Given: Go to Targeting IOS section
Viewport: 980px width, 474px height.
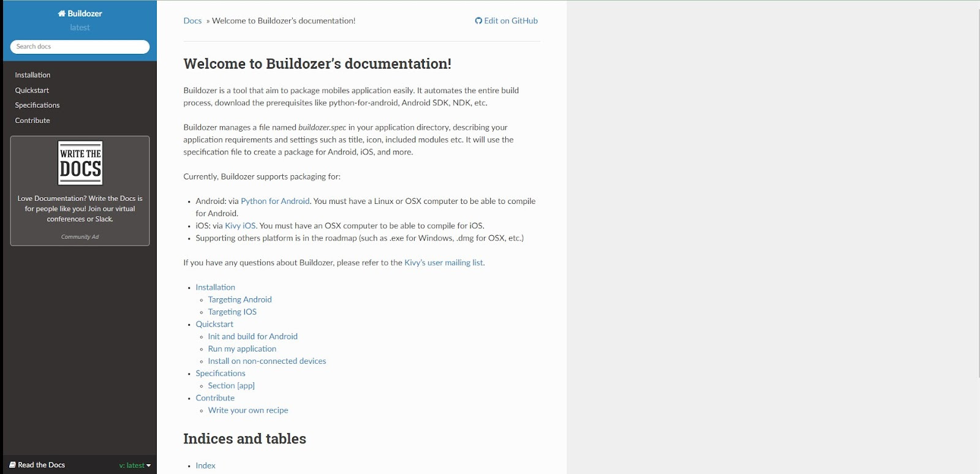Looking at the screenshot, I should tap(232, 312).
